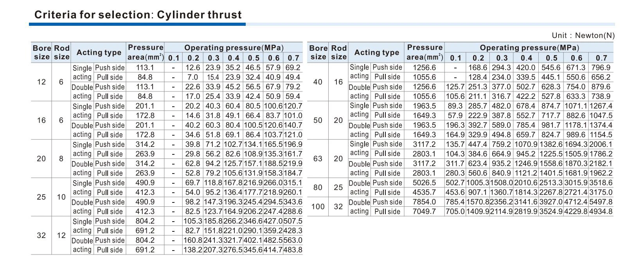The image size is (644, 256).
Task: Select the 5026.5 pressure area cell
Action: pos(425,183)
